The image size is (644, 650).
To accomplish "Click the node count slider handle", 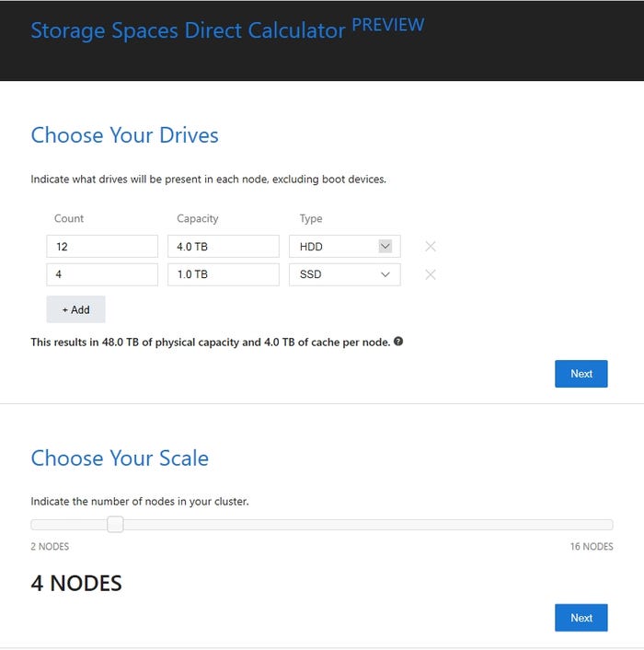I will [x=115, y=525].
